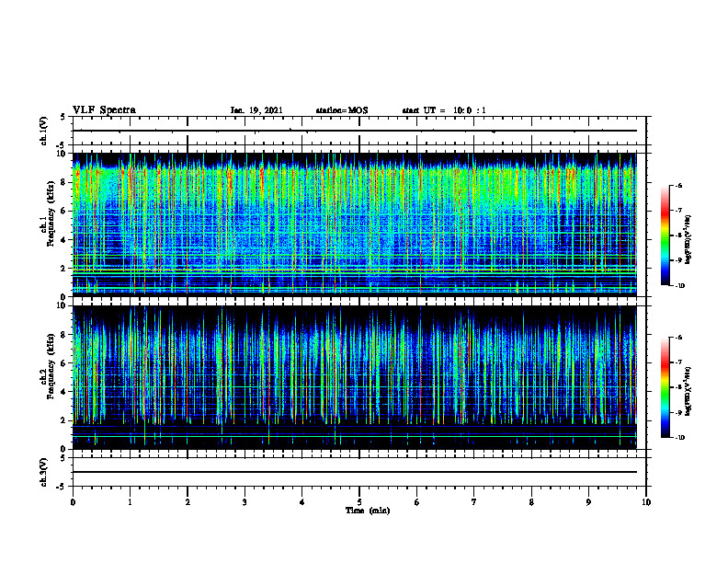The height and width of the screenshot is (563, 728).
Task: Click the "station=MOS" header label
Action: pos(342,110)
